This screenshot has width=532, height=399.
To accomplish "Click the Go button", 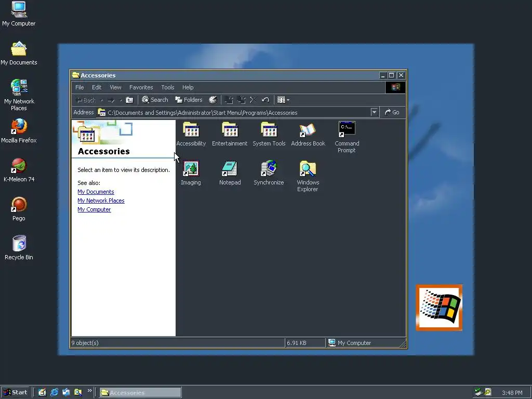I will click(x=392, y=112).
